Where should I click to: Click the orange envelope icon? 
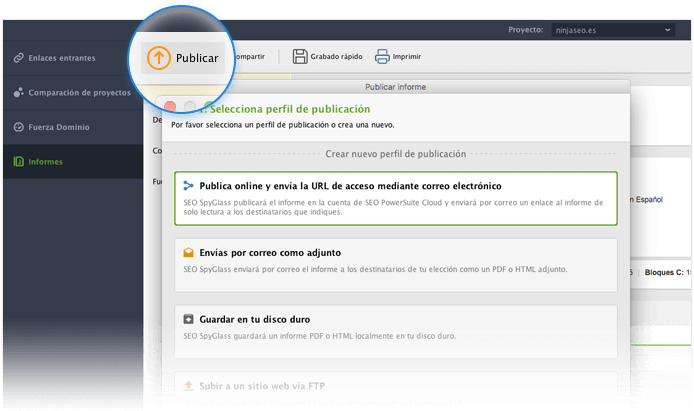pos(189,253)
